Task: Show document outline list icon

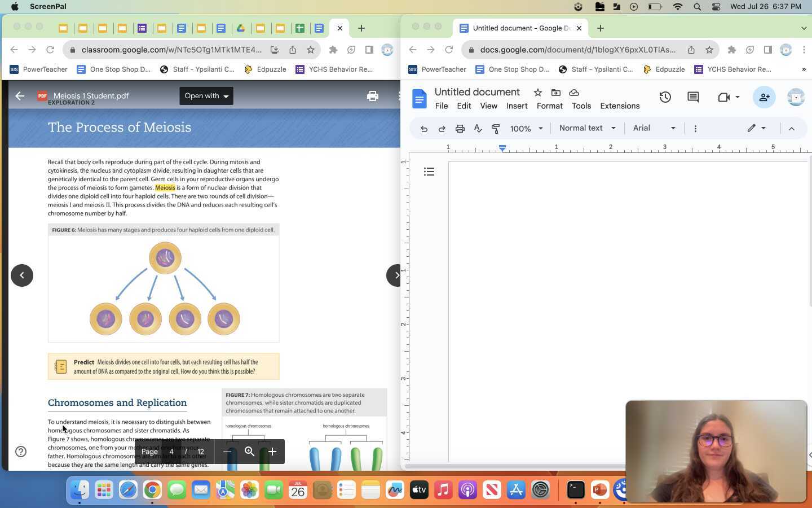Action: (429, 172)
